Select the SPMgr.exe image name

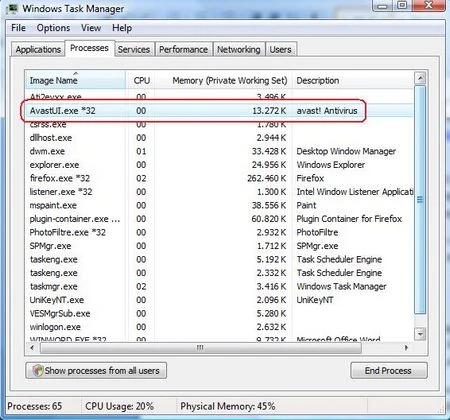point(50,246)
